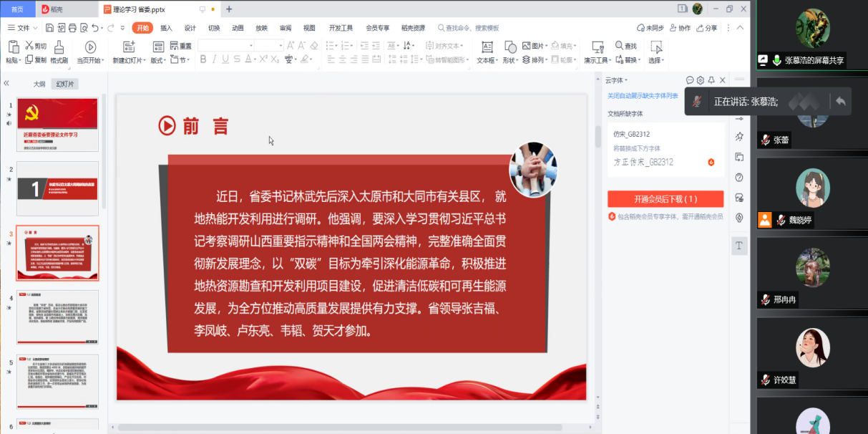Click the print icon in quick toolbar

[x=72, y=28]
